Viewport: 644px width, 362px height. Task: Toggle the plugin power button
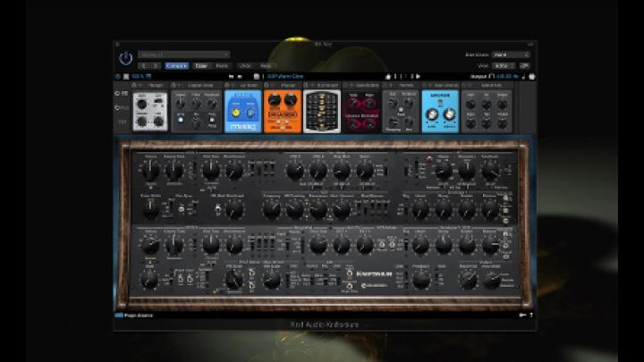tap(125, 58)
